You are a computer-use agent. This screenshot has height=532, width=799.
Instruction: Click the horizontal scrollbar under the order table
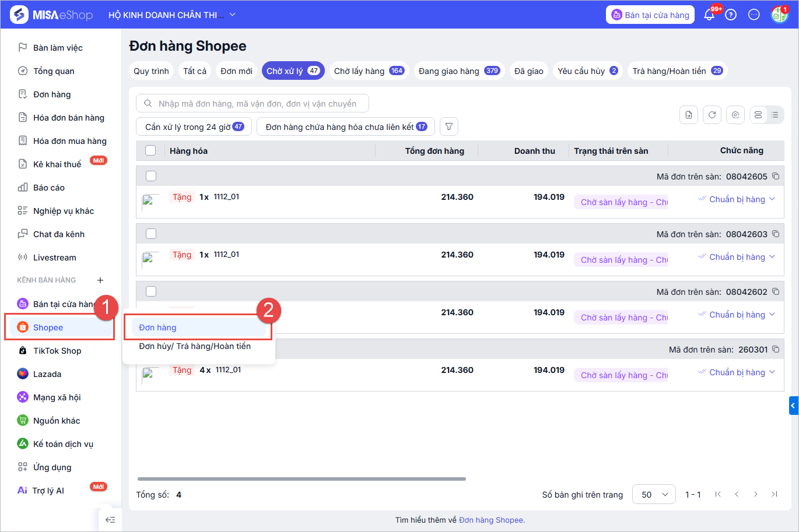pos(302,479)
